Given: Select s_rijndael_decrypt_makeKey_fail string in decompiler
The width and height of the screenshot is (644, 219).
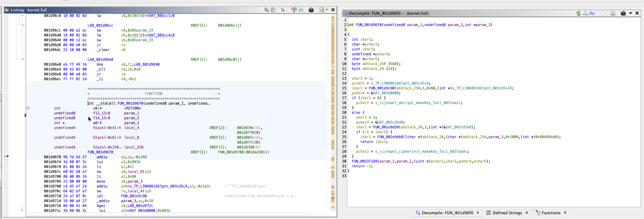Looking at the screenshot, I should pos(419,103).
